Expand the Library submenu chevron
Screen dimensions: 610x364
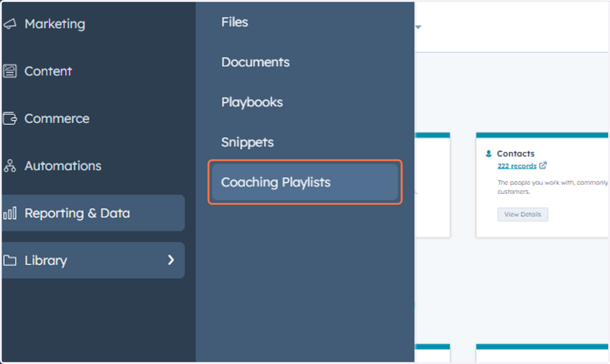point(171,260)
